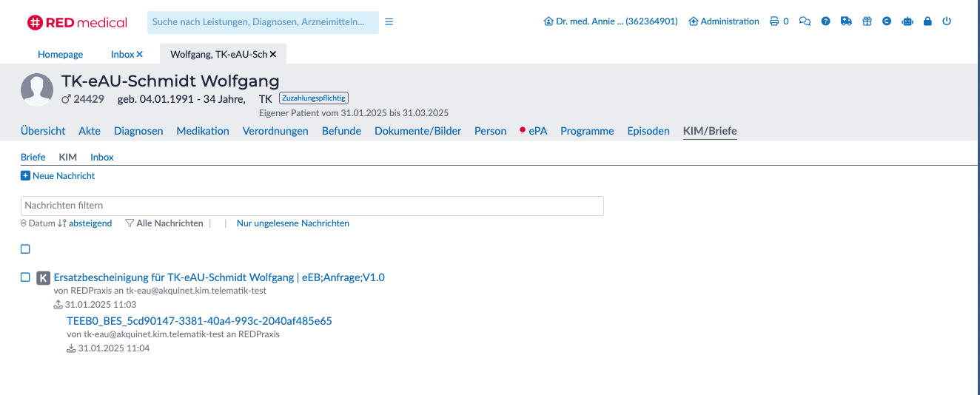Click the 'Nachrichten filtern' input field
Image resolution: width=980 pixels, height=395 pixels.
click(x=312, y=206)
